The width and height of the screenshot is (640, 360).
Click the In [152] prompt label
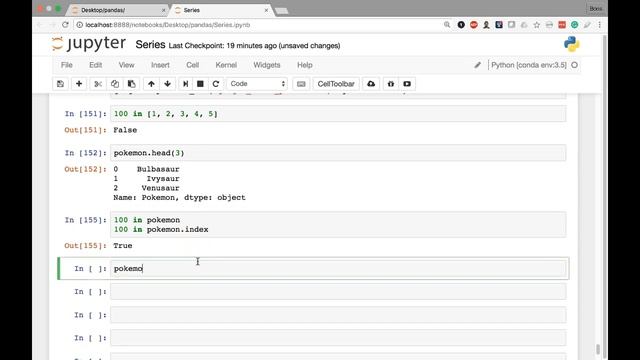coord(86,153)
